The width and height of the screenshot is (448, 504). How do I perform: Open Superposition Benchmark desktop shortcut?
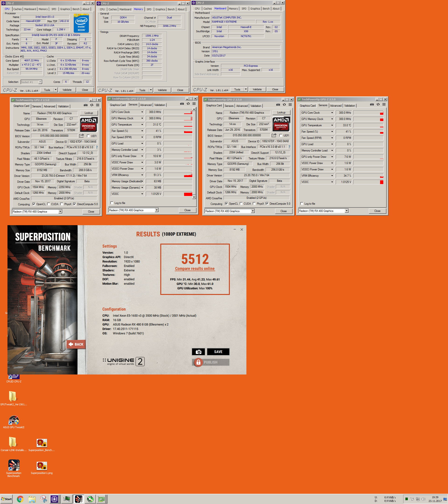[x=14, y=468]
